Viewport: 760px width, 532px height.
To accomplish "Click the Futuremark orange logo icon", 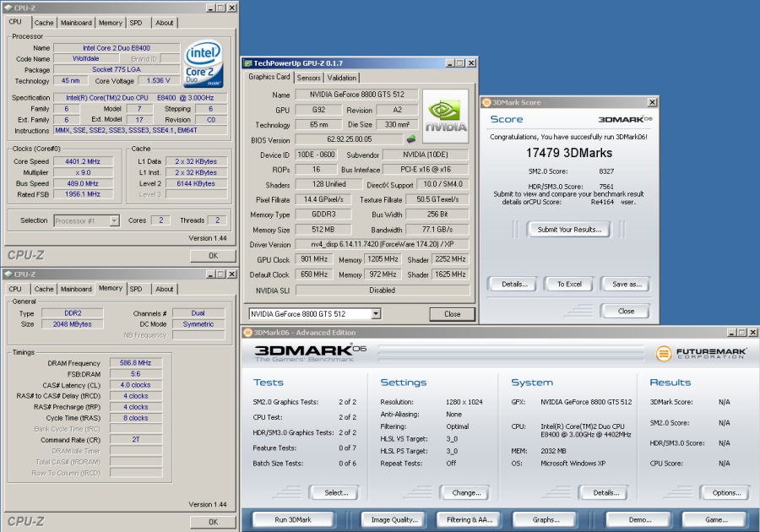I will pyautogui.click(x=663, y=353).
